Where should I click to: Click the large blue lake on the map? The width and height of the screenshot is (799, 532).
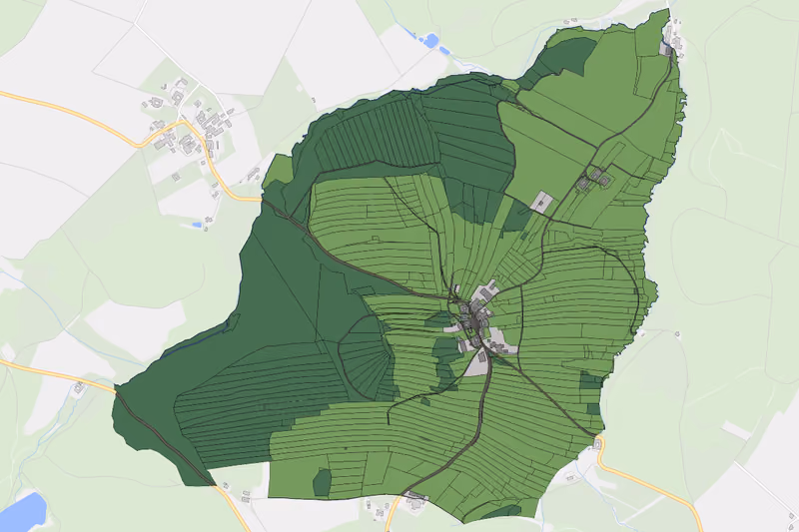23,512
